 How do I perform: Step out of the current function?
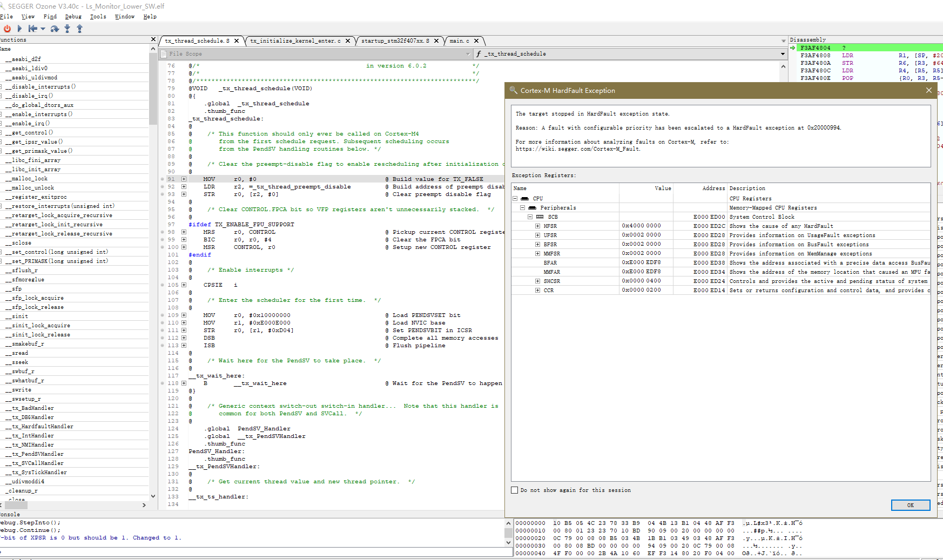pos(79,29)
